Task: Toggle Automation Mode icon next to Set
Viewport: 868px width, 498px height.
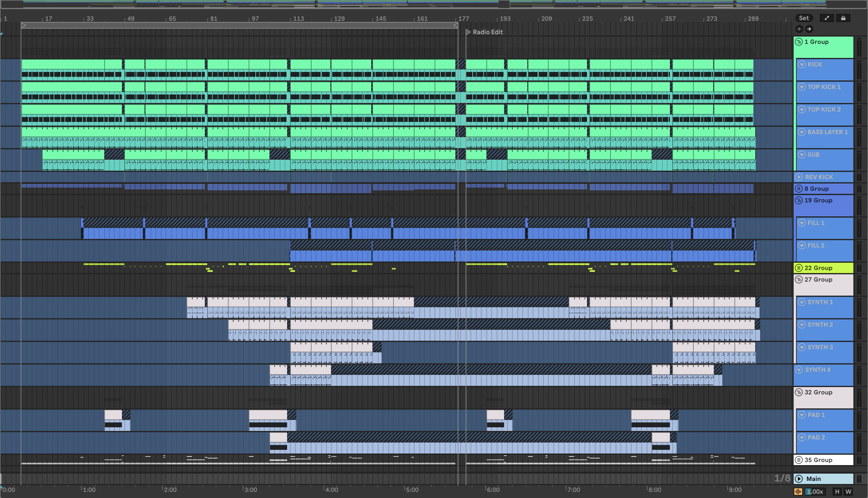Action: coord(827,18)
